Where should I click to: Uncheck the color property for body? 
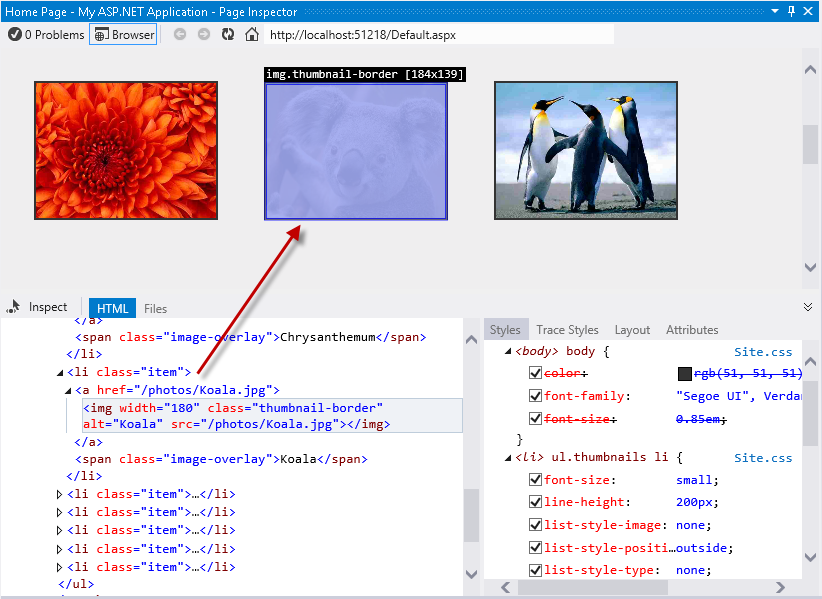click(536, 373)
